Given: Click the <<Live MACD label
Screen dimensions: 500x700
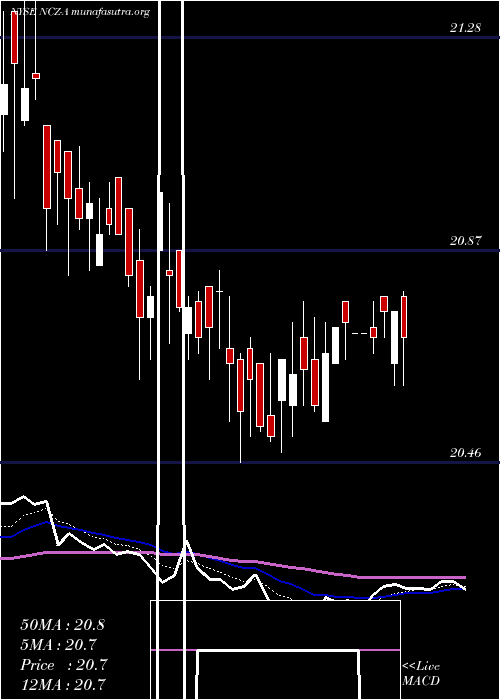Looking at the screenshot, I should coord(421,674).
